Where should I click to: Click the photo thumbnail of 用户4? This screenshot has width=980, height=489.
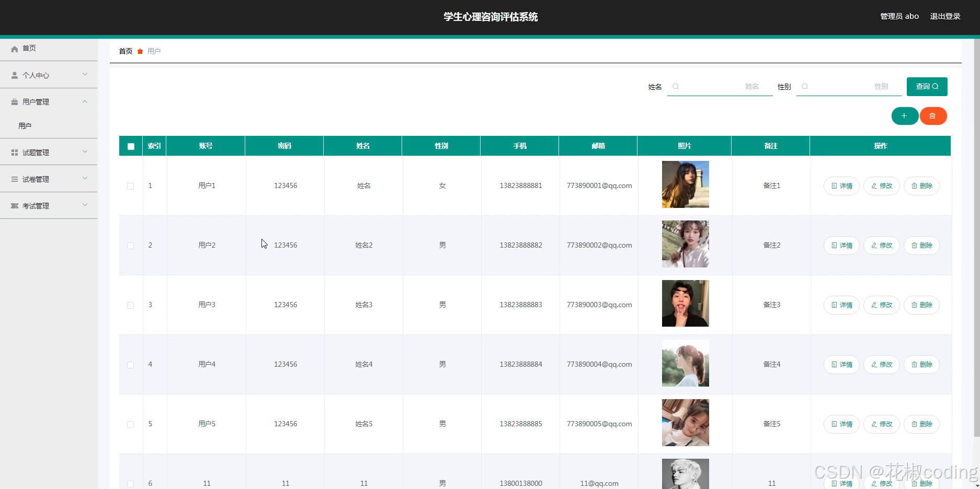pos(685,363)
